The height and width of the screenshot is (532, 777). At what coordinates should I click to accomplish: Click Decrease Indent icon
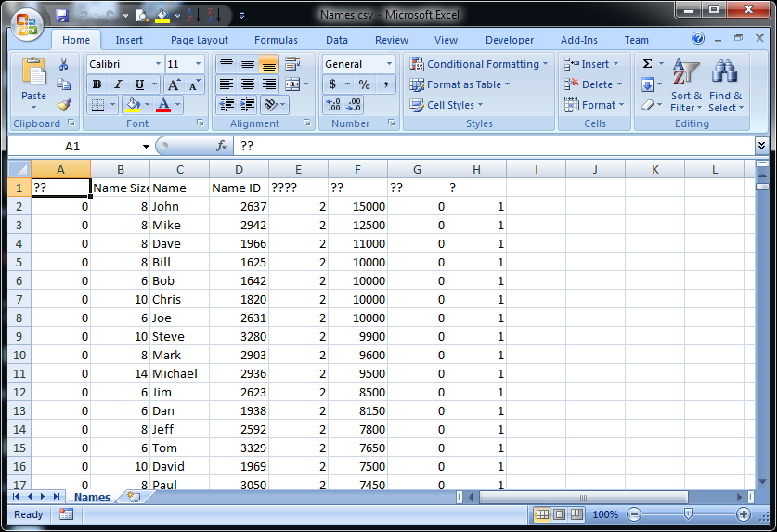coord(227,105)
